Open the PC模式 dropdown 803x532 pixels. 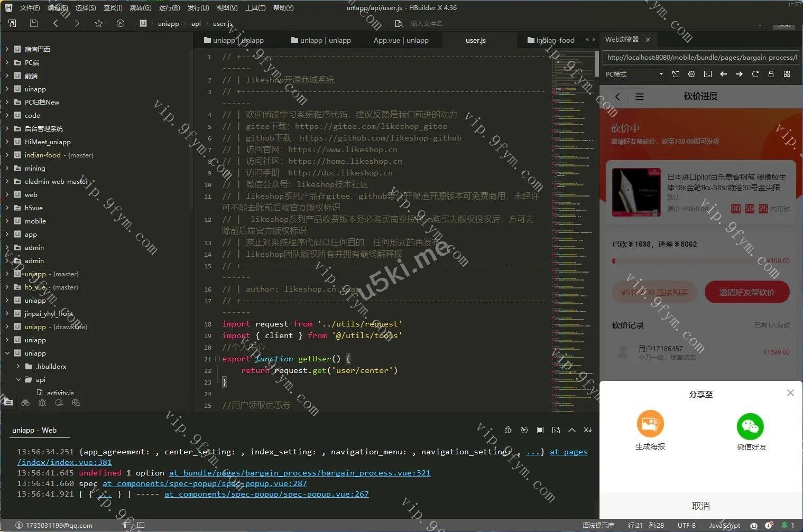point(634,74)
